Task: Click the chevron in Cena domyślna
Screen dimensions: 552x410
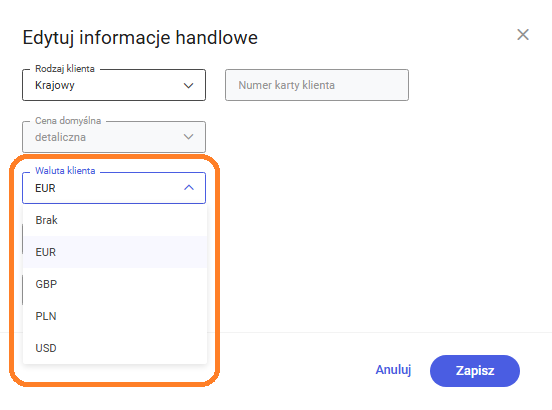Action: pos(189,137)
